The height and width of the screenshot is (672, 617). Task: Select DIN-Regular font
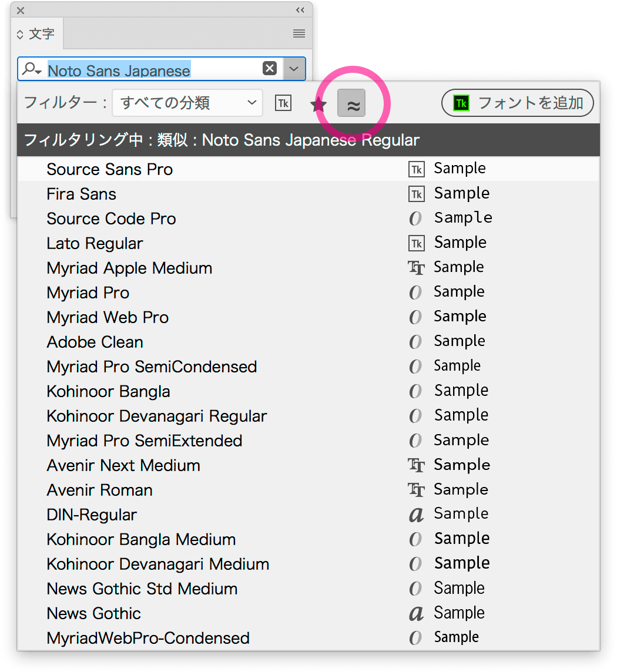(308, 515)
